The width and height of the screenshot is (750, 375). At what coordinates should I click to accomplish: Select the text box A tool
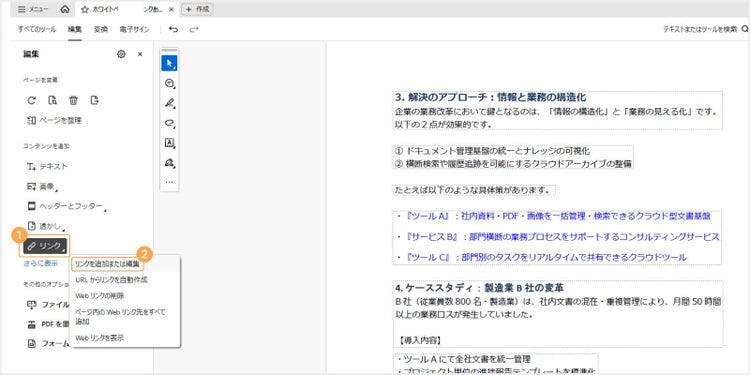[169, 143]
